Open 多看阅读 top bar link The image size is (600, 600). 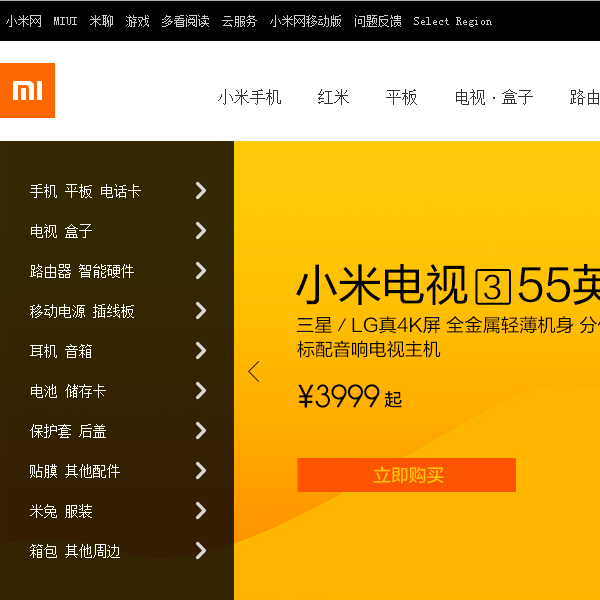click(185, 21)
